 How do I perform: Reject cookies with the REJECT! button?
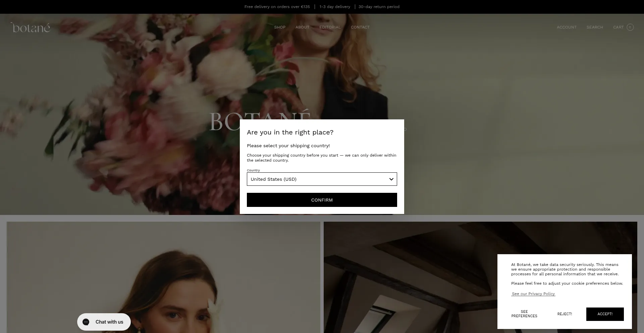click(565, 314)
